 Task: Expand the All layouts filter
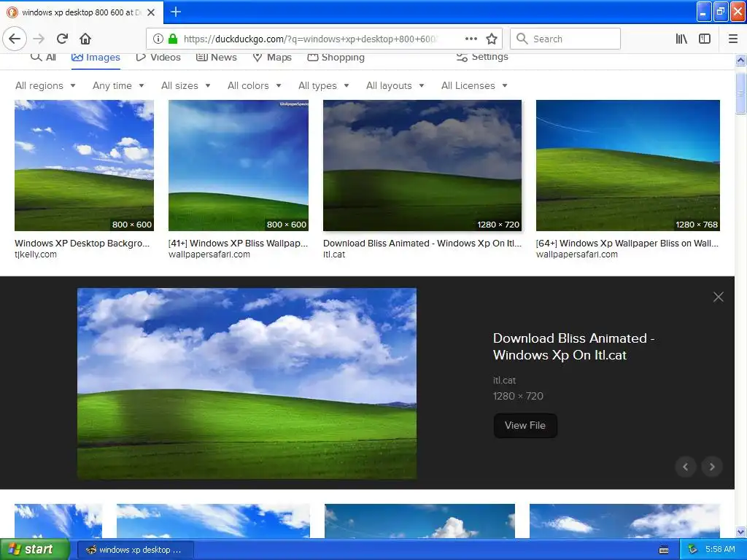click(395, 86)
